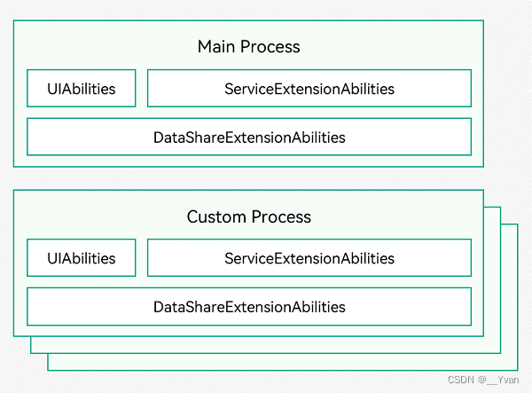Select UIAbilities box in Custom Process
The height and width of the screenshot is (393, 532).
[x=82, y=257]
